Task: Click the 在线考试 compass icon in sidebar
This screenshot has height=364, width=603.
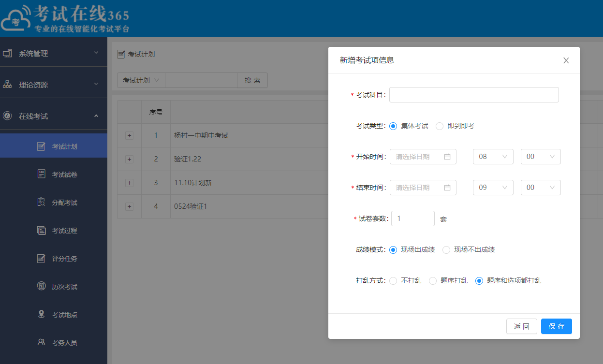Action: [x=7, y=116]
